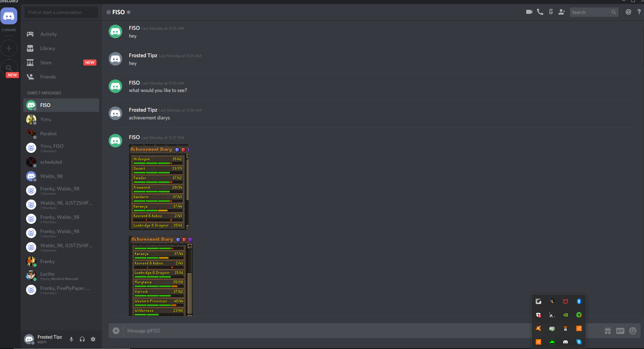Start a video call with FISO
The height and width of the screenshot is (349, 644).
point(529,12)
